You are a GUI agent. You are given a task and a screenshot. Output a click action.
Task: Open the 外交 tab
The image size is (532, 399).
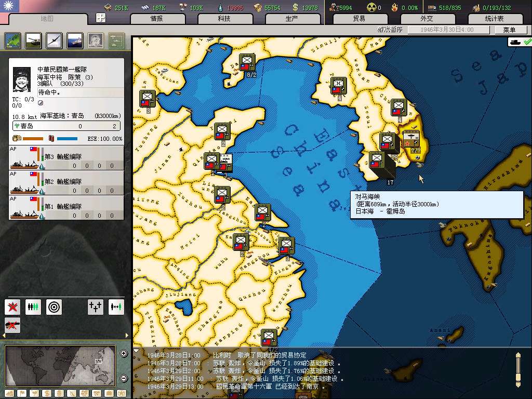point(427,18)
